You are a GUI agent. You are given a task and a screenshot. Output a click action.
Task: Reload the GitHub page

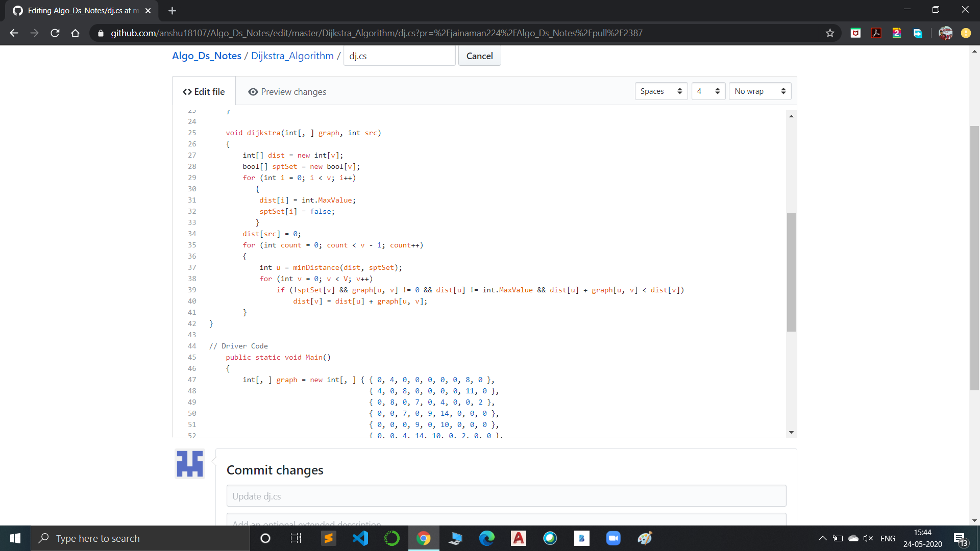click(x=55, y=33)
